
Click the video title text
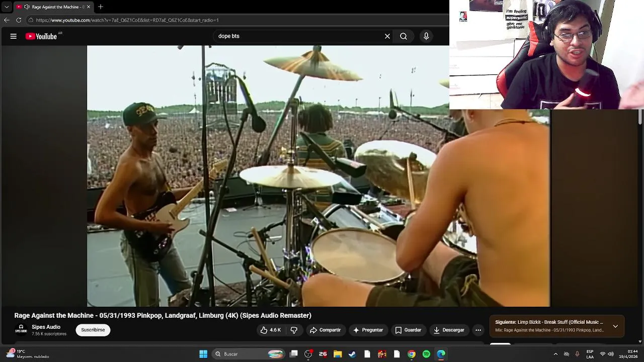click(163, 315)
